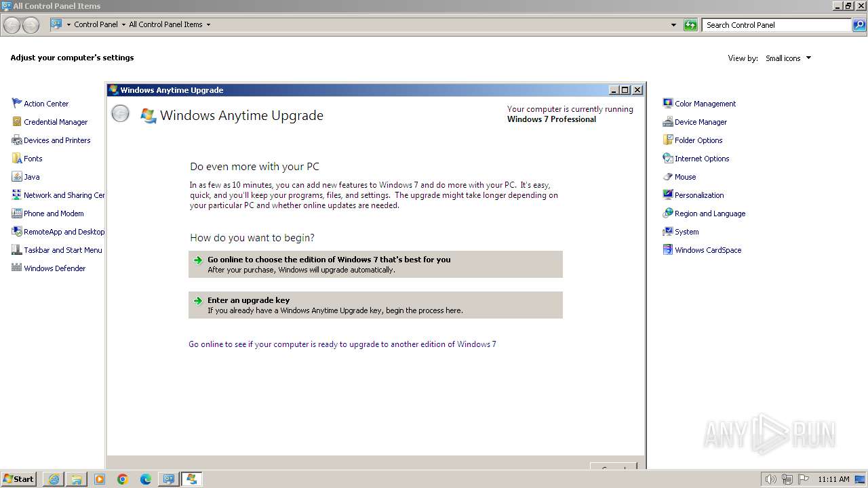Image resolution: width=868 pixels, height=488 pixels.
Task: Open Windows CardSpace icon
Action: click(668, 249)
